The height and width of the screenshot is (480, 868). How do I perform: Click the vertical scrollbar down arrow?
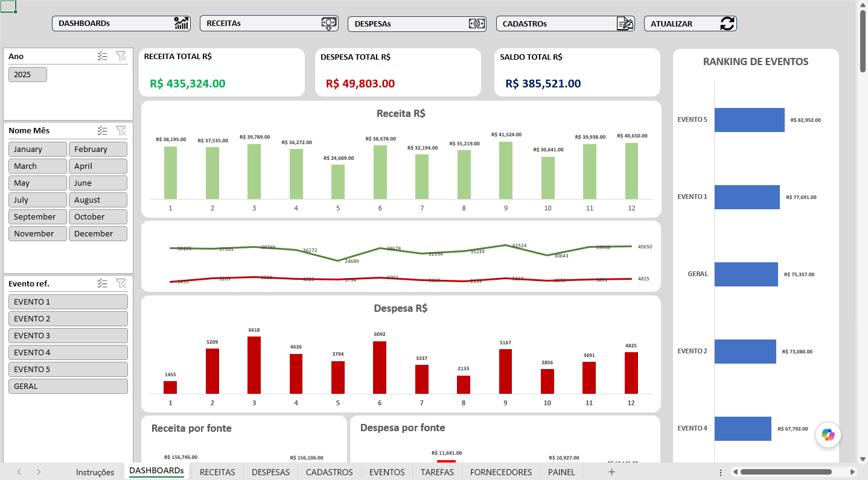tap(863, 459)
